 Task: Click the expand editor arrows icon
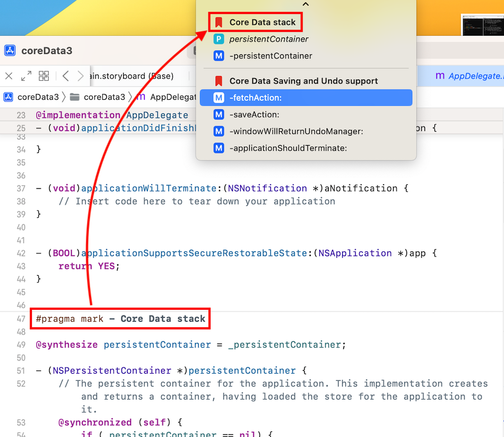pyautogui.click(x=26, y=76)
